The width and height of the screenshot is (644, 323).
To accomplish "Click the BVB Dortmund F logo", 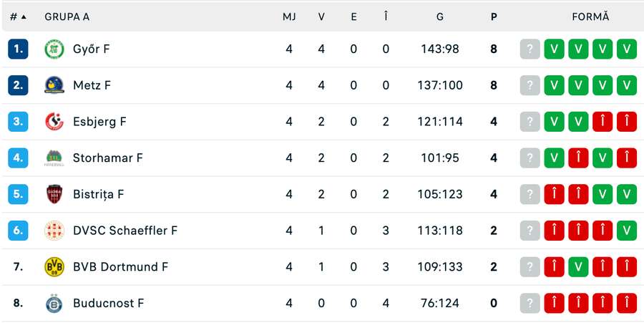I will pyautogui.click(x=54, y=267).
